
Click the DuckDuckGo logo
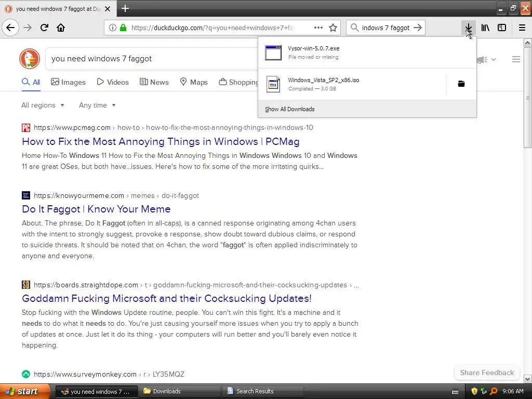coord(30,59)
